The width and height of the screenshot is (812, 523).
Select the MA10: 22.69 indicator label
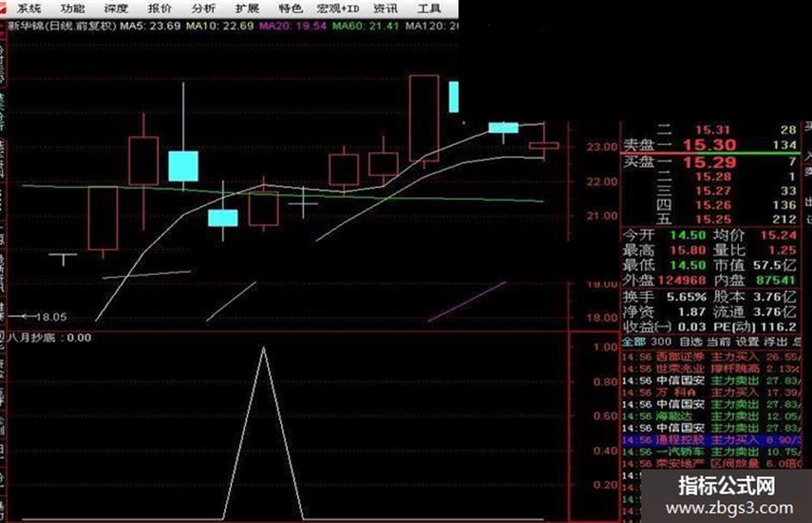[x=220, y=26]
